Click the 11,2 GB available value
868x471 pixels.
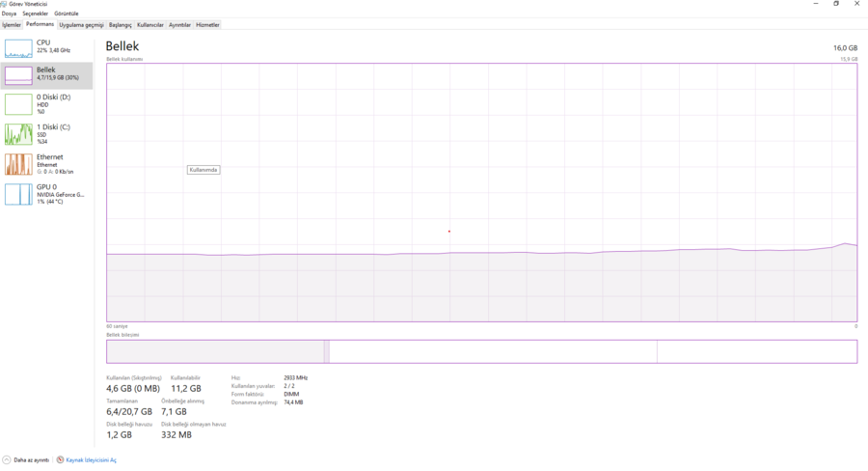(186, 388)
